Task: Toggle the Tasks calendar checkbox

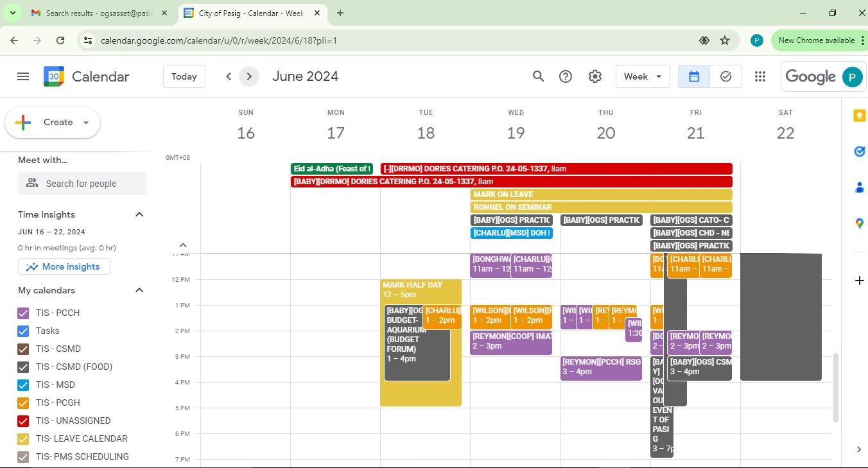Action: click(23, 331)
